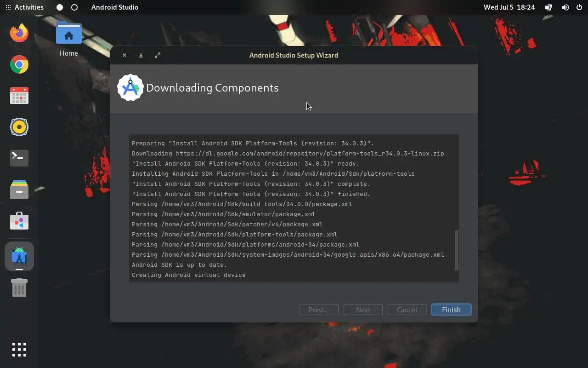Open the Software store dock icon
Image resolution: width=588 pixels, height=368 pixels.
tap(19, 221)
